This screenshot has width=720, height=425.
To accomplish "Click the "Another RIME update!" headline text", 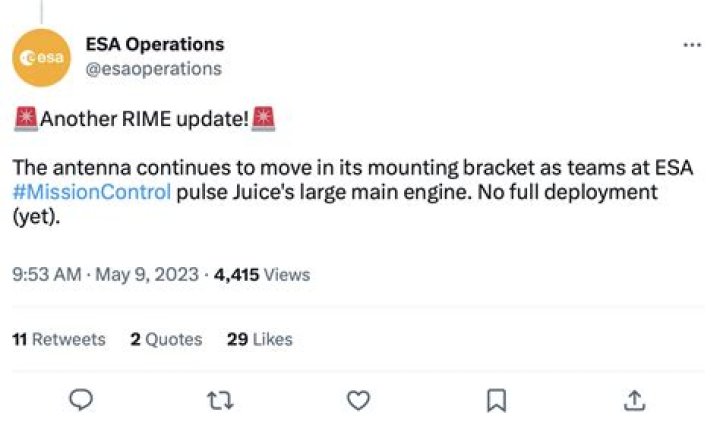I will [145, 118].
